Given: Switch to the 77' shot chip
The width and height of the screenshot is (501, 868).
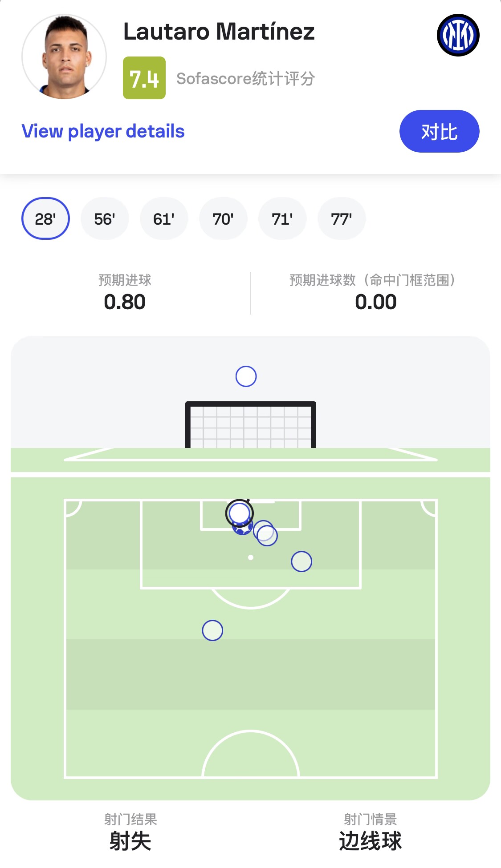Looking at the screenshot, I should (342, 218).
